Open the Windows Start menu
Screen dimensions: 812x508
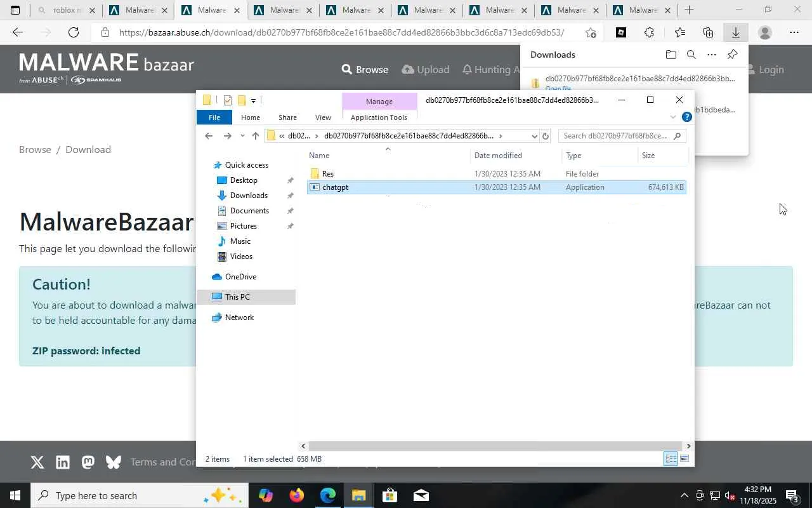point(15,495)
